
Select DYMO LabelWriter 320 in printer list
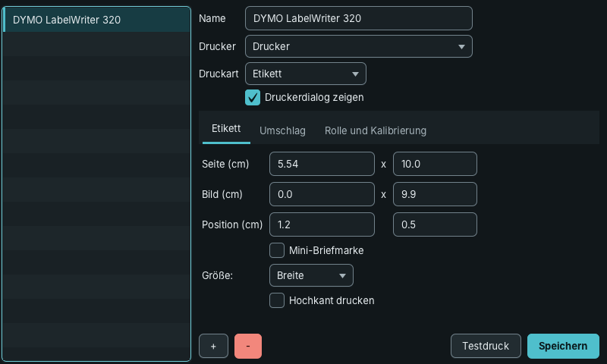[x=96, y=20]
